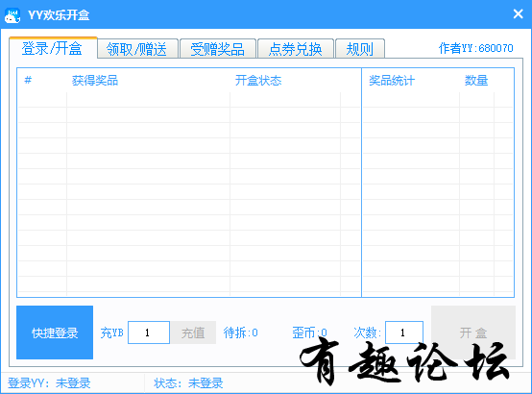Click the 奖品统计 column header

(x=392, y=81)
